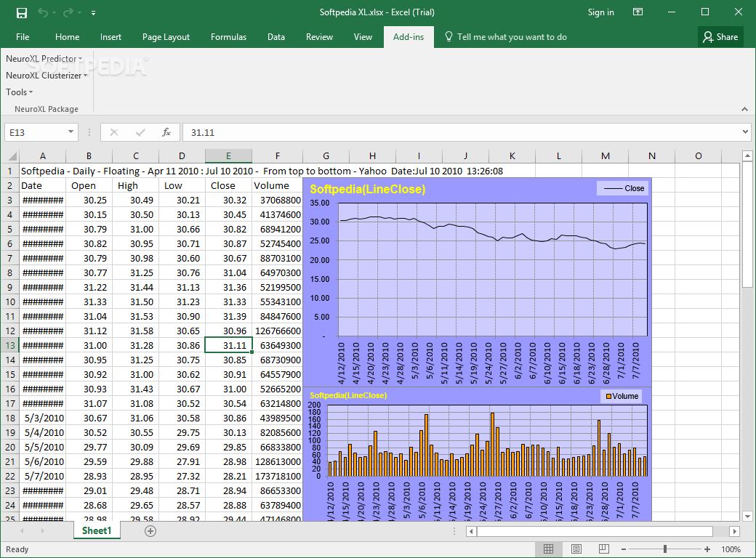The image size is (756, 558).
Task: Open the View tab
Action: [x=363, y=36]
